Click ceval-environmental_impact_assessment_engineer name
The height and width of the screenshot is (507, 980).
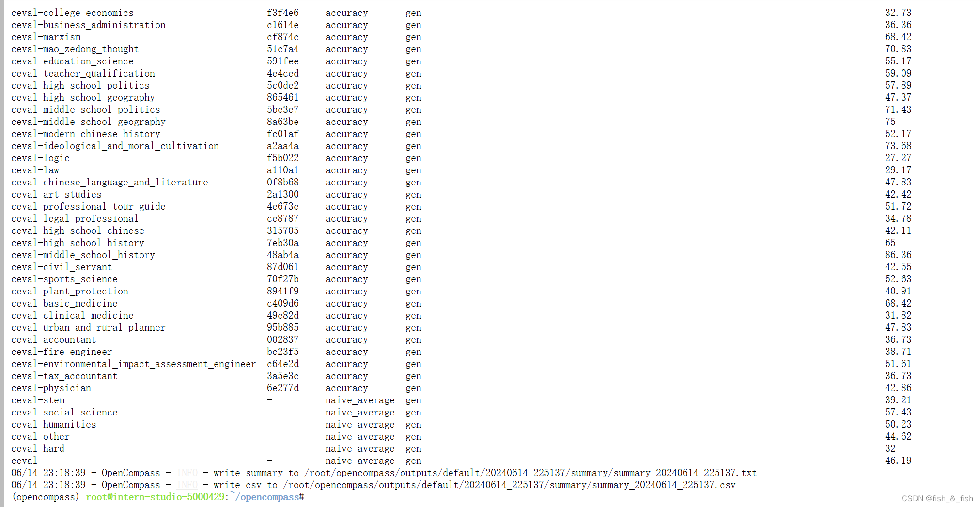coord(134,364)
